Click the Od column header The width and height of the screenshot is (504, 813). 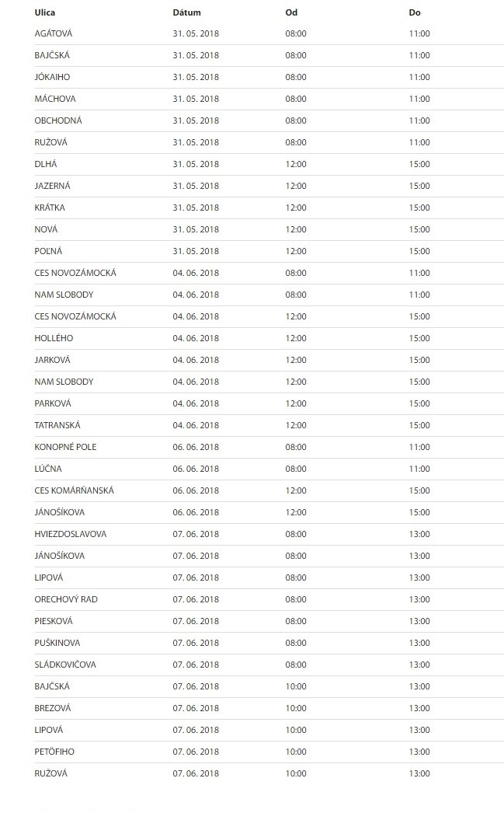[291, 12]
